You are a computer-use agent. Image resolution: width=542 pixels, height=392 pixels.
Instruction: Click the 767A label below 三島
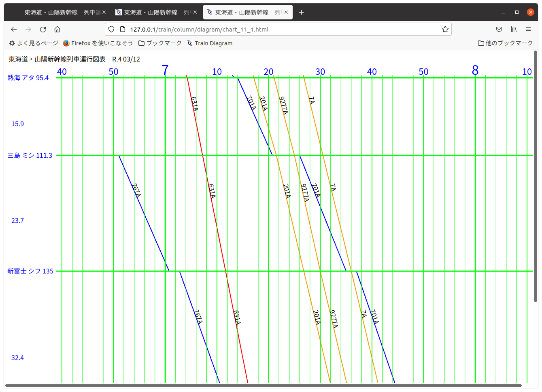pos(136,191)
